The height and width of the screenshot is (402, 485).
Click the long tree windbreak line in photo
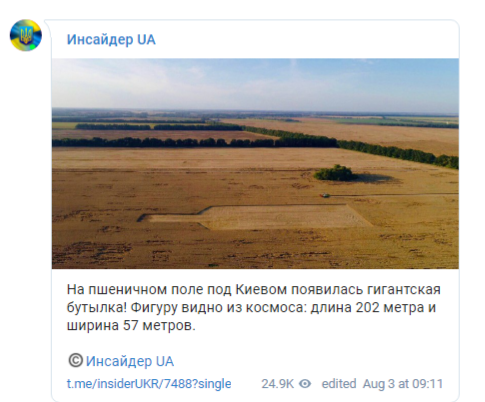[255, 143]
